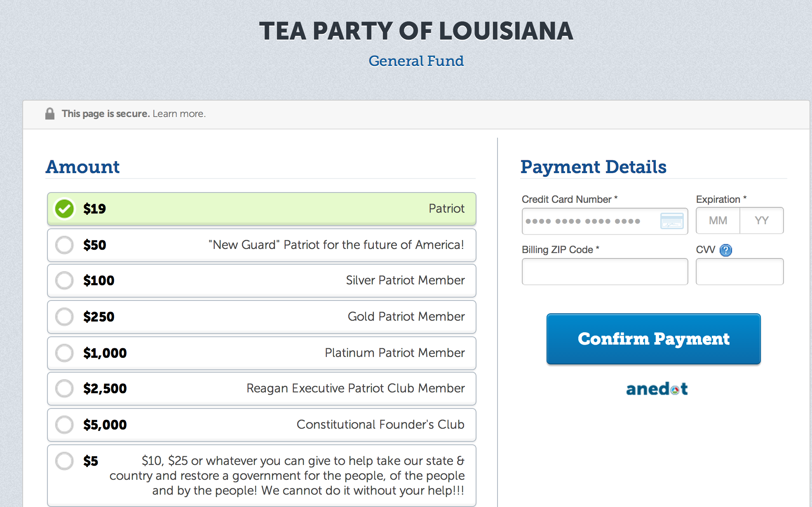The height and width of the screenshot is (507, 812).
Task: Click the Anedot logo
Action: point(657,389)
